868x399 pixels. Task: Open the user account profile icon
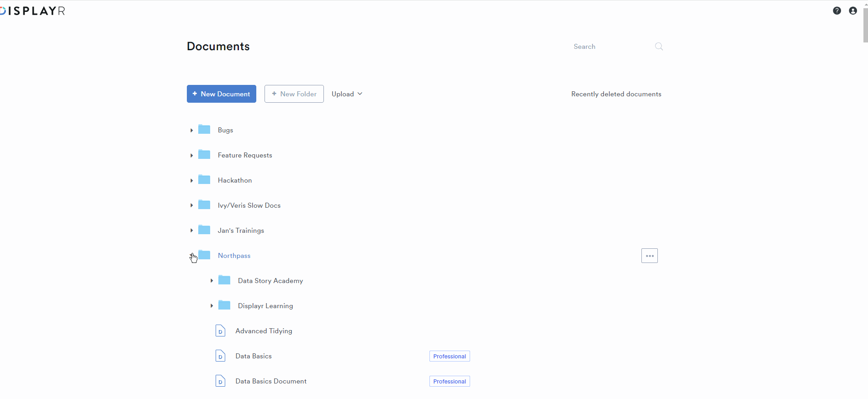[x=853, y=10]
